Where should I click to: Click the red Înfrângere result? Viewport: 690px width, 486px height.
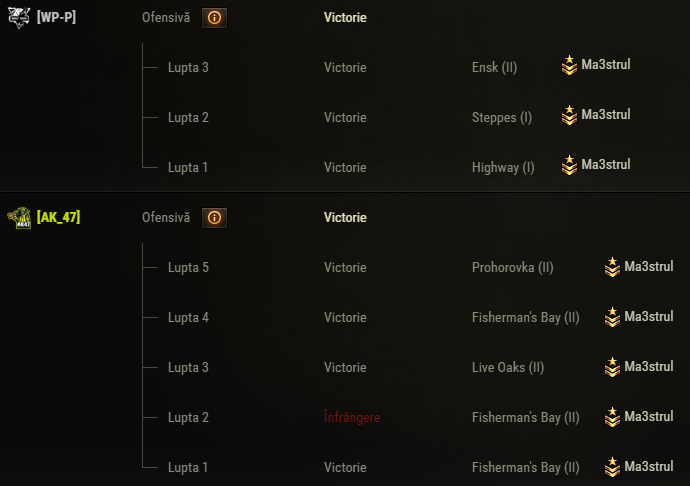(352, 417)
